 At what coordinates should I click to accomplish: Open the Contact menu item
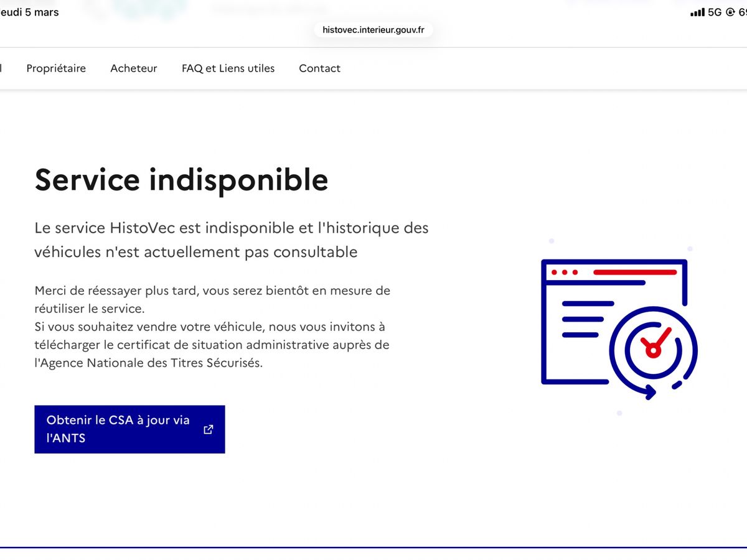coord(319,68)
